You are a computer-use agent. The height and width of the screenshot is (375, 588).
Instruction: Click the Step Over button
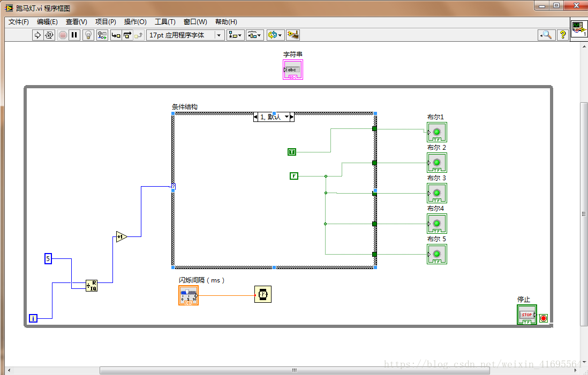point(127,35)
